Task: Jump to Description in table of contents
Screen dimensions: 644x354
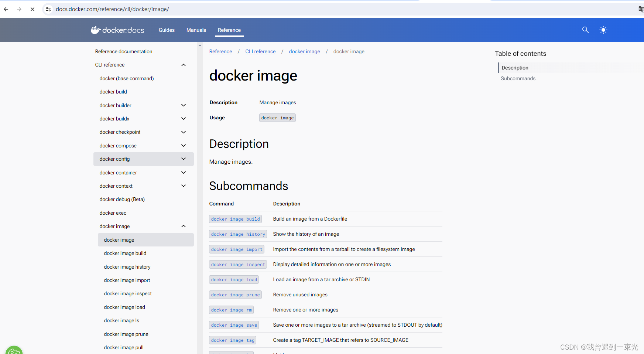Action: click(x=515, y=68)
